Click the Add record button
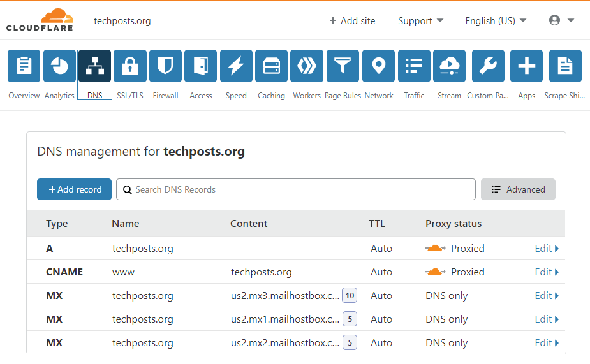This screenshot has width=590, height=364. (x=74, y=189)
